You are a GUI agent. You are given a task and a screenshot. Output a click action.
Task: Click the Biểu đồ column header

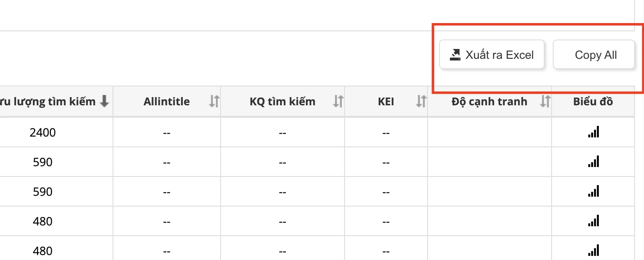(593, 101)
